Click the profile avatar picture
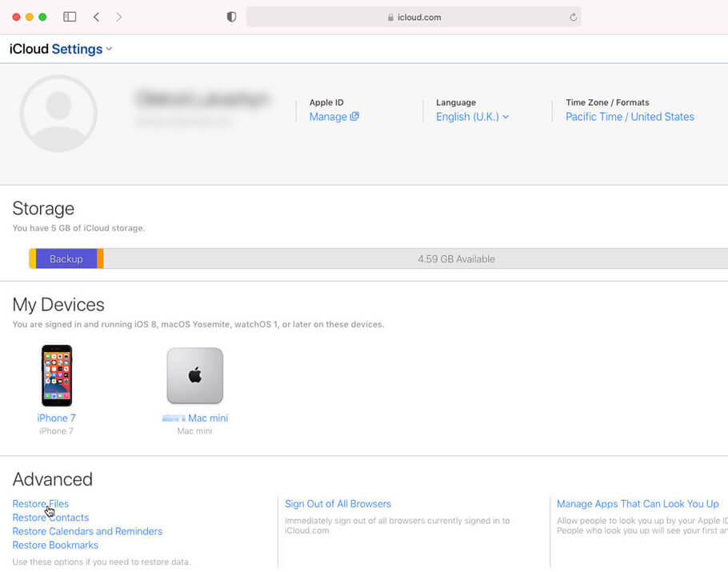The height and width of the screenshot is (572, 728). (x=58, y=114)
